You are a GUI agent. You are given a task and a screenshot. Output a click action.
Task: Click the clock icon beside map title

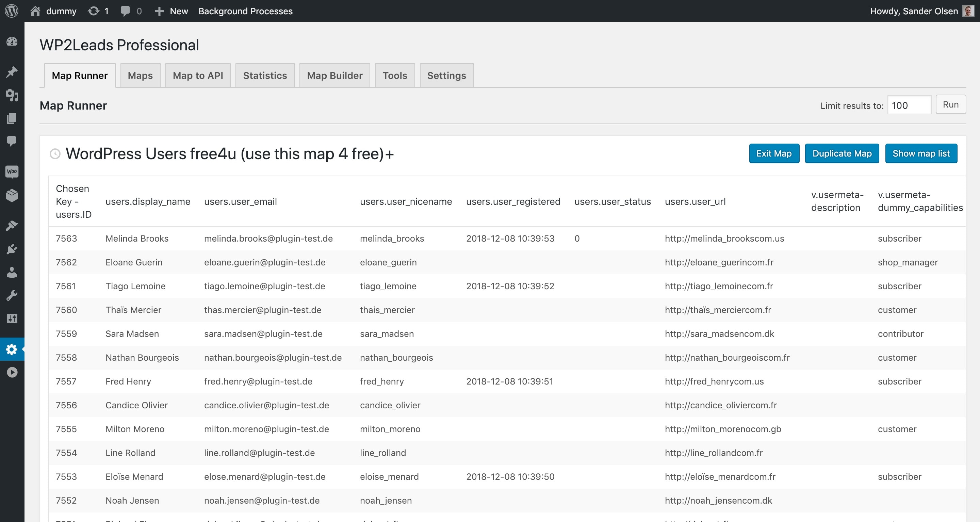click(x=55, y=154)
